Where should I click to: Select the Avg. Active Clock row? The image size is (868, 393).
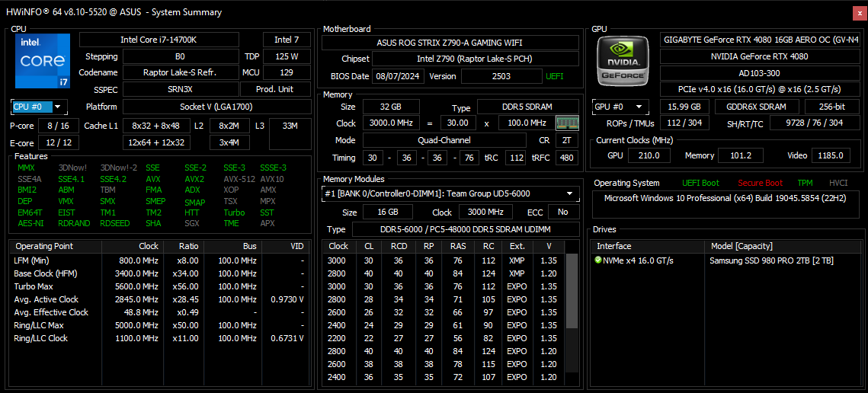click(159, 299)
